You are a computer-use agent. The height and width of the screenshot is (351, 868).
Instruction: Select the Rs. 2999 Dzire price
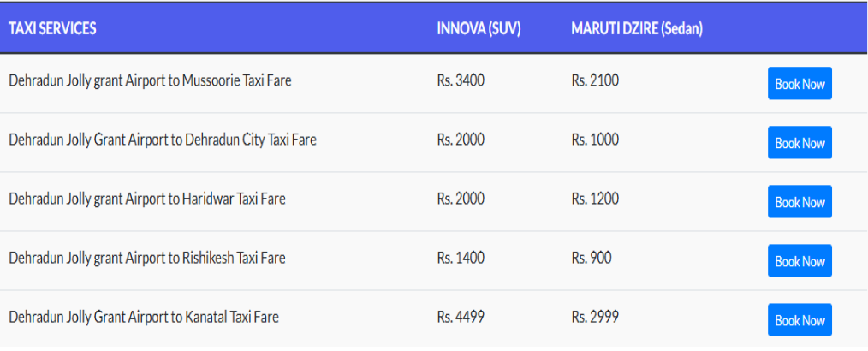595,317
